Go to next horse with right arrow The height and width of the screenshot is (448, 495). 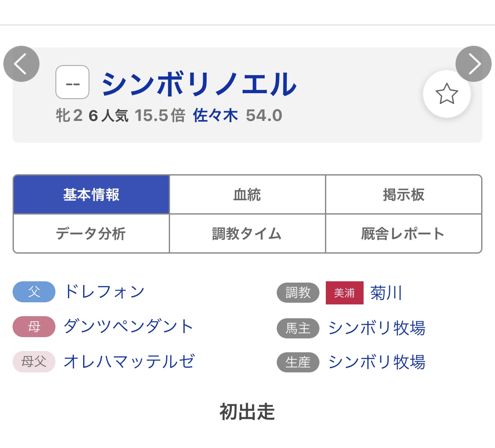tap(473, 64)
